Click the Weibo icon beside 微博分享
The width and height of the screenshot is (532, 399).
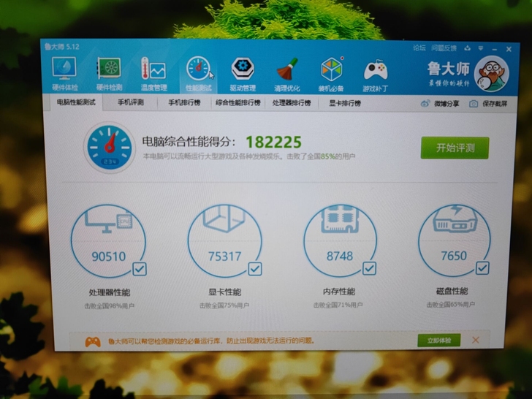425,104
